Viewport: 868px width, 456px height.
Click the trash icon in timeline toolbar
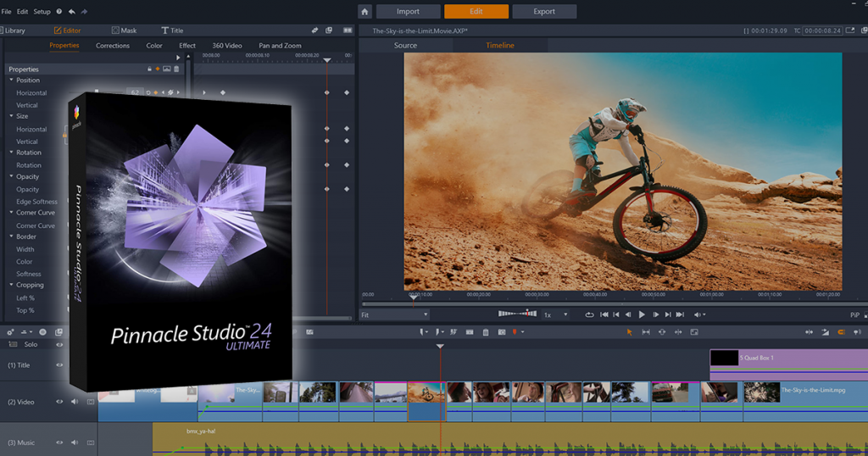(x=486, y=332)
